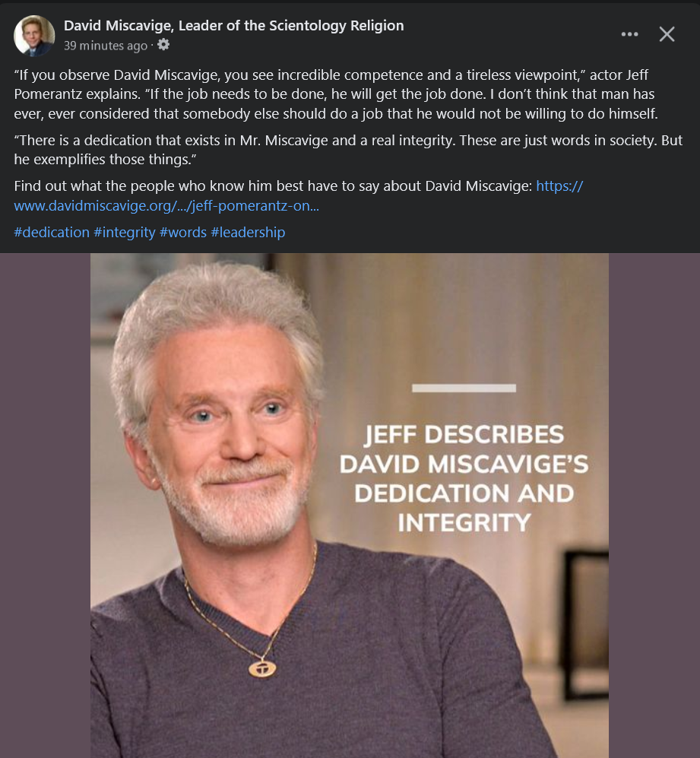Viewport: 700px width, 758px height.
Task: Close the post with the X icon
Action: click(667, 34)
